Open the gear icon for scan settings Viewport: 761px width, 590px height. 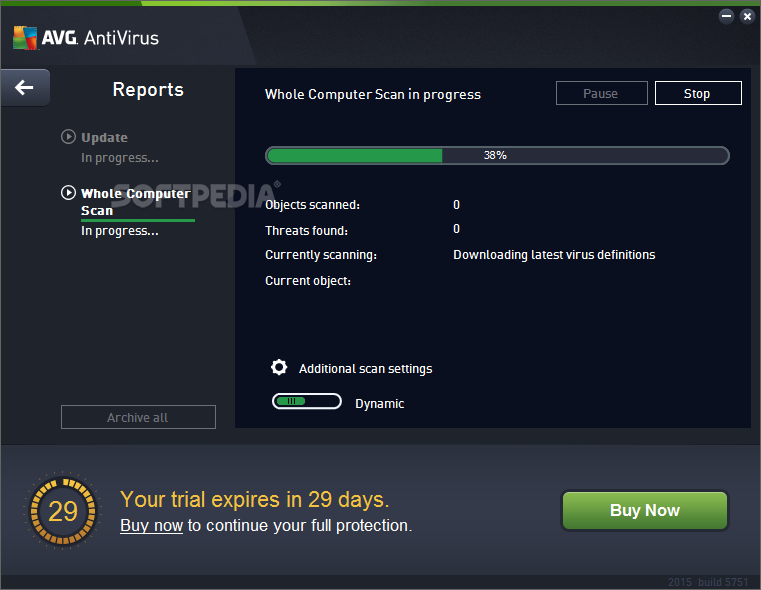279,367
